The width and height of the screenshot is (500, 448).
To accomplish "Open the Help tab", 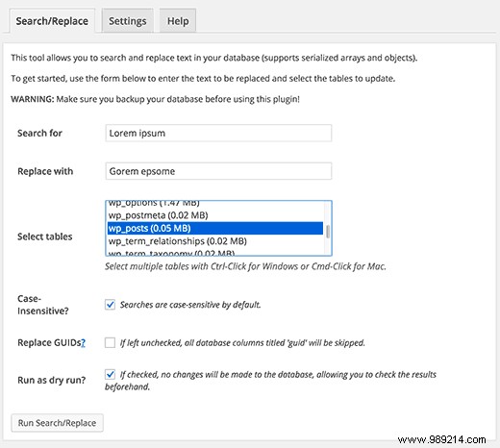I will click(x=178, y=21).
